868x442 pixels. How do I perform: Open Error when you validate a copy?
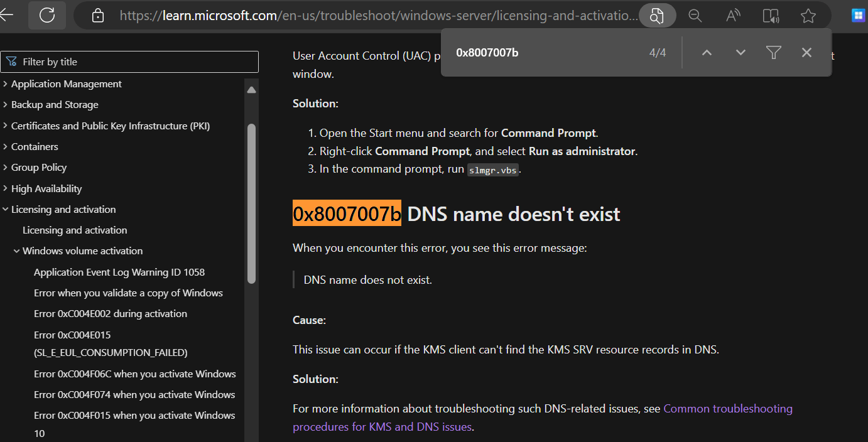pos(128,293)
